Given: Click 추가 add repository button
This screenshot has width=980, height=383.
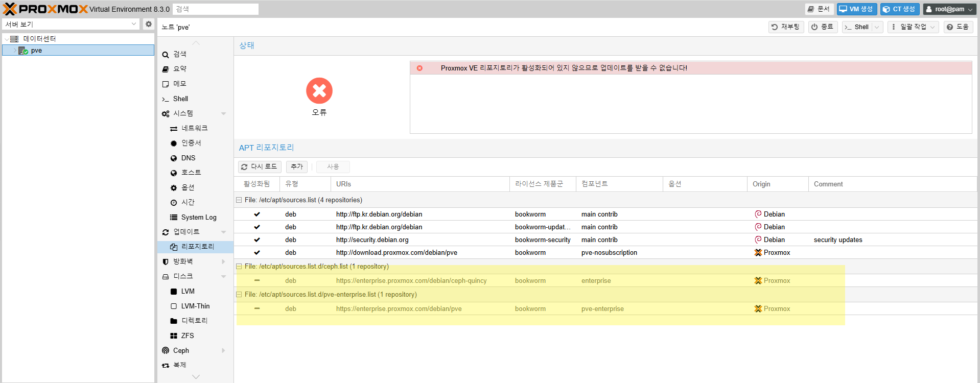Looking at the screenshot, I should (297, 167).
